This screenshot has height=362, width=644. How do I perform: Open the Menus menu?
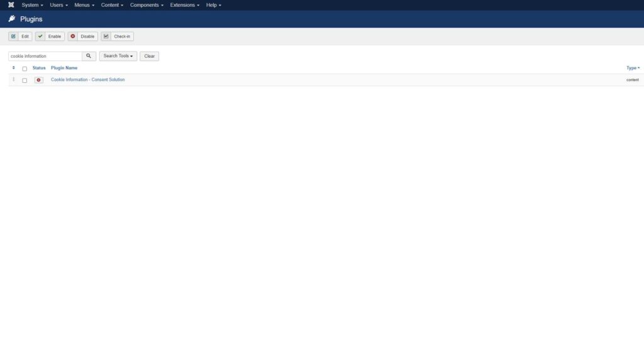click(84, 5)
